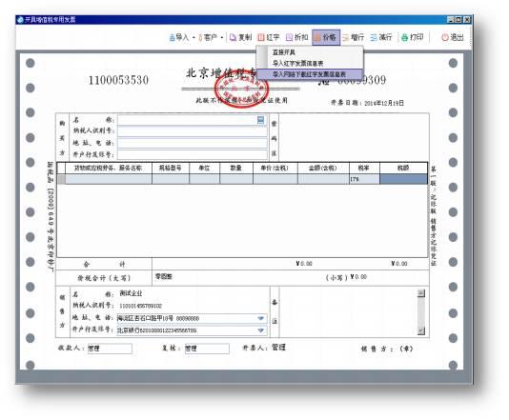Click the 备注 scrollbar down arrow
This screenshot has width=509, height=420.
[x=421, y=331]
